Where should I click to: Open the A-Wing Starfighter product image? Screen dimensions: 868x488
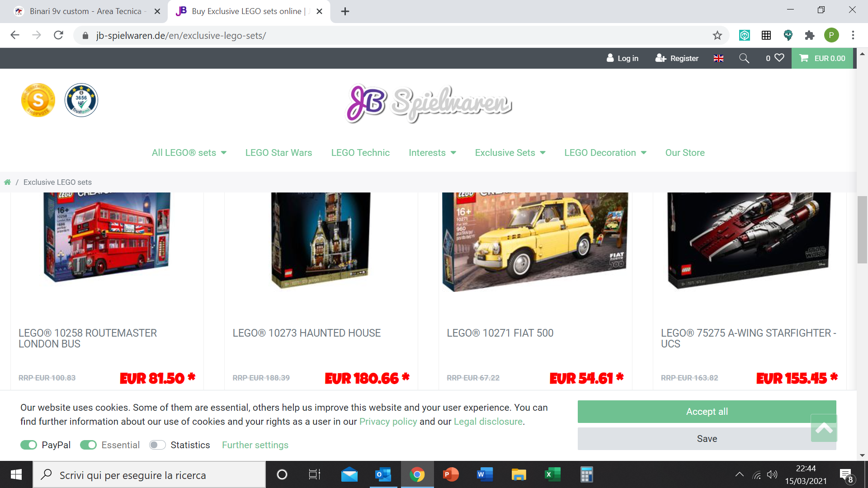[x=749, y=239]
